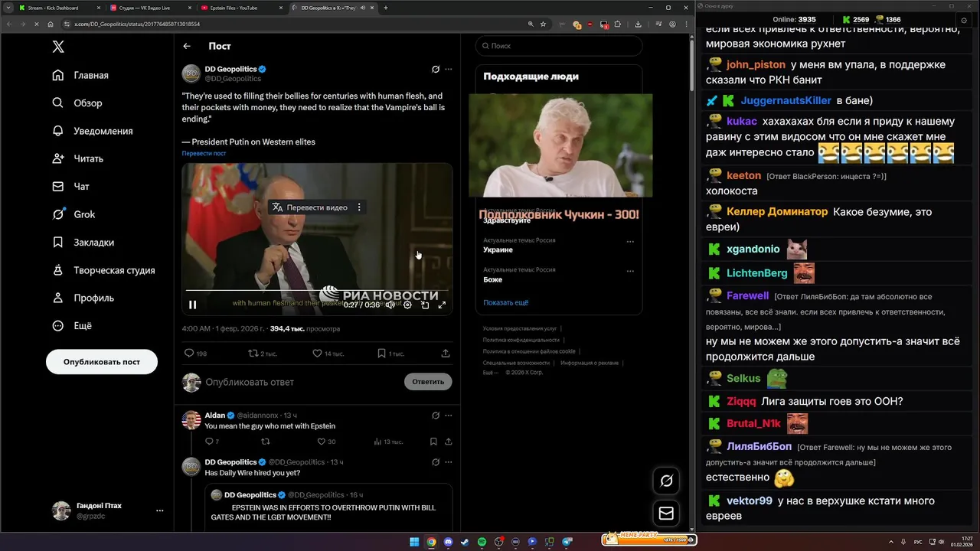Open the options beside Перевести видео
The height and width of the screenshot is (551, 980).
tap(358, 207)
